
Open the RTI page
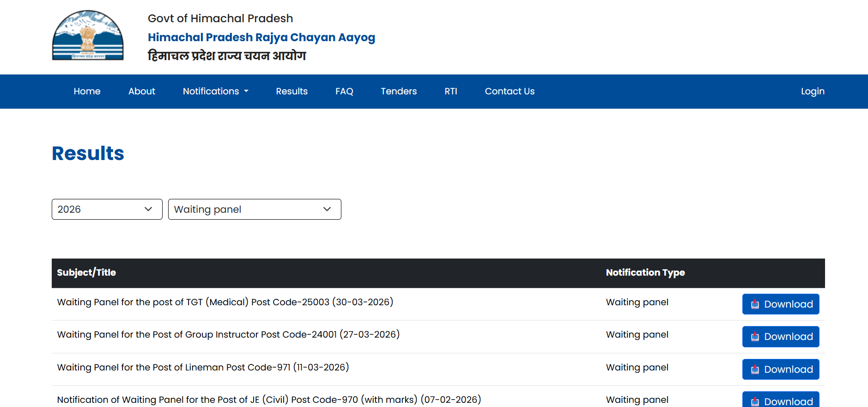(x=450, y=92)
